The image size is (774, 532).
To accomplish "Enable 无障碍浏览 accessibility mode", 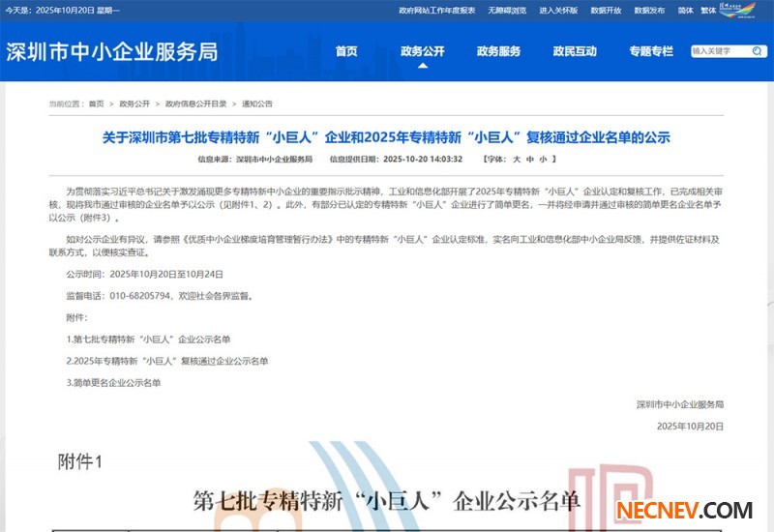I will pos(508,10).
